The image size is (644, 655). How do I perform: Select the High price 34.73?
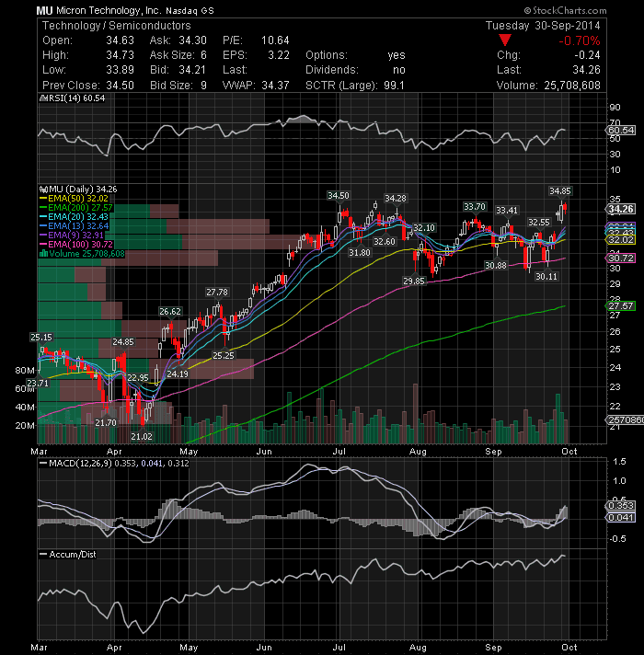(120, 55)
